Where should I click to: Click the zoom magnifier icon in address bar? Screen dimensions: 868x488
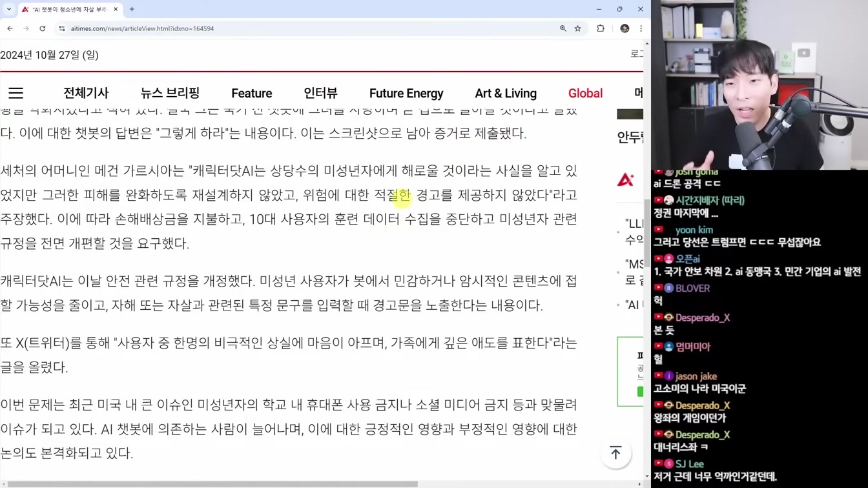pos(563,28)
